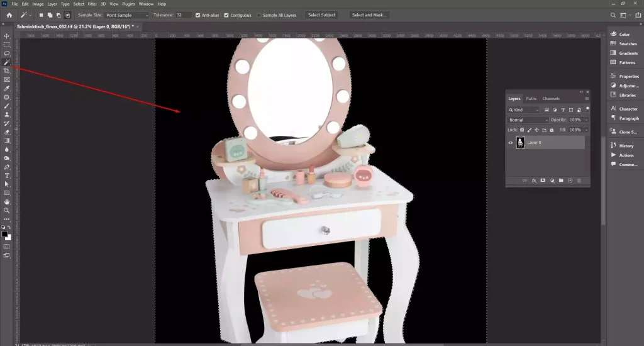Enable Sample All Layers checkbox
Viewport: 644px width, 346px height.
click(x=259, y=15)
